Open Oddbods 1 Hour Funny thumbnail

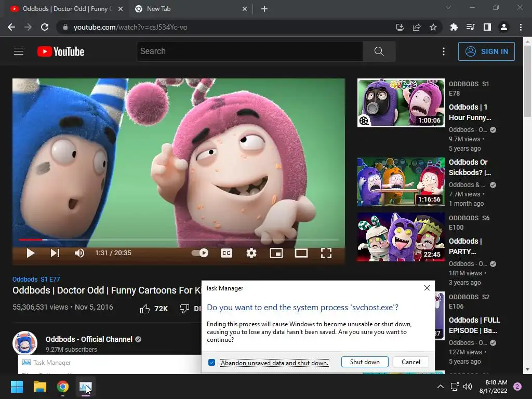coord(401,103)
